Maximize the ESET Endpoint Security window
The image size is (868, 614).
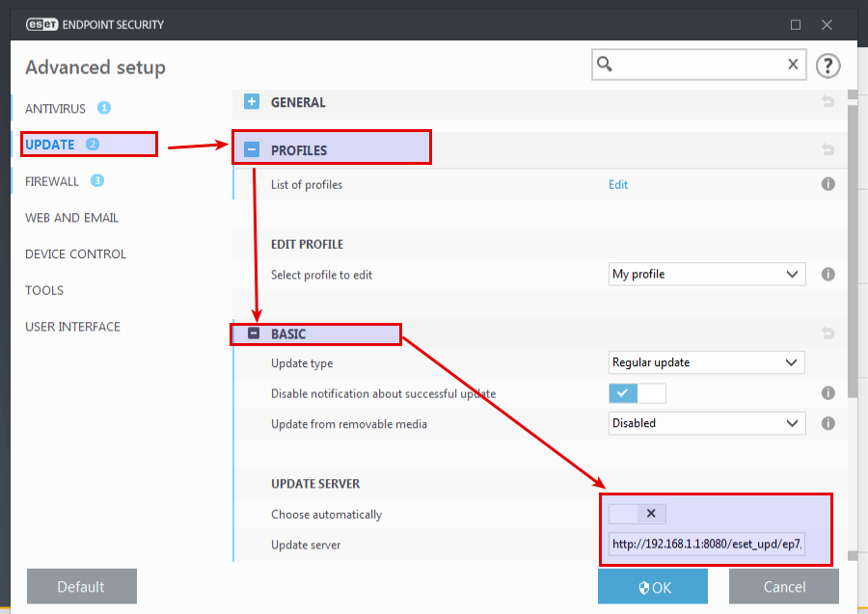coord(796,25)
